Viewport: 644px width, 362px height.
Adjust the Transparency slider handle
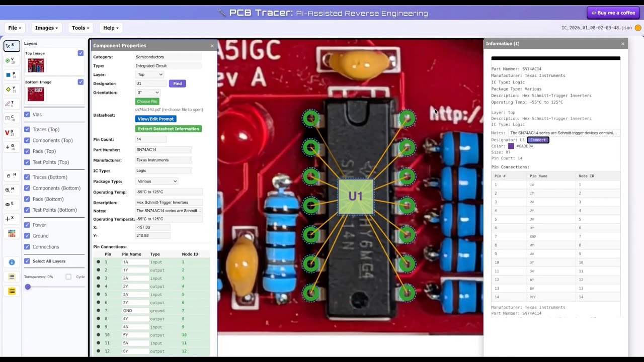coord(28,287)
